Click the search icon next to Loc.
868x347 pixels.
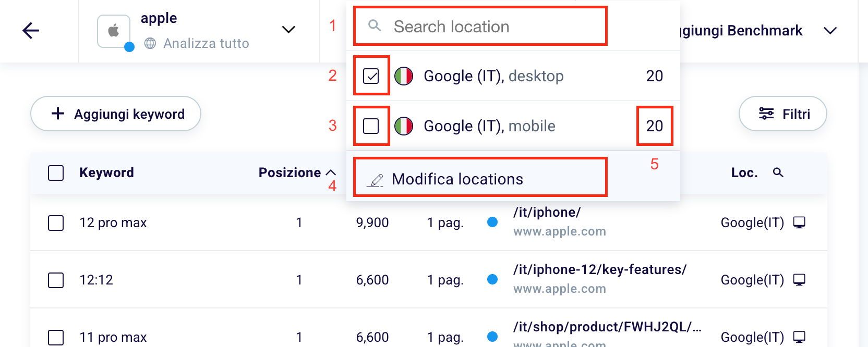click(x=778, y=172)
